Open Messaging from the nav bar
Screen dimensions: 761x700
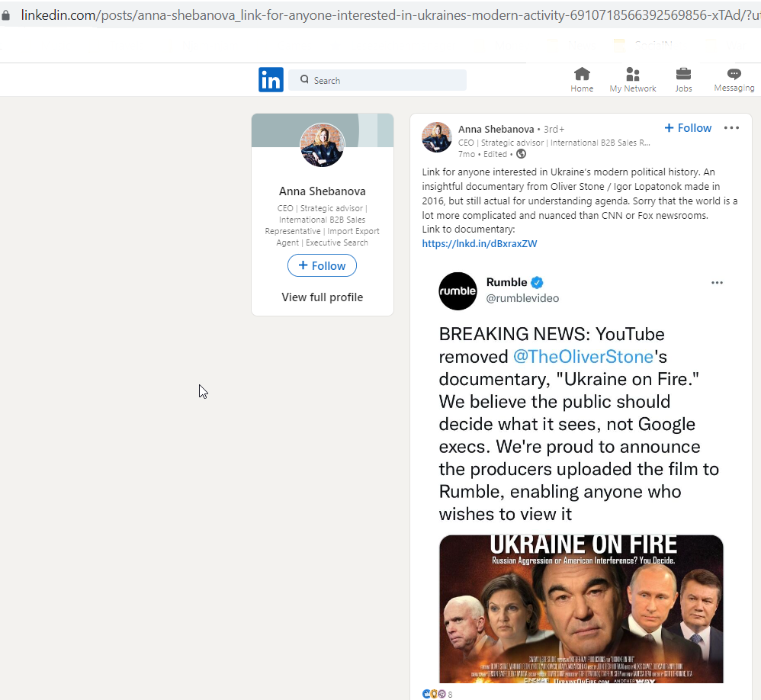734,79
